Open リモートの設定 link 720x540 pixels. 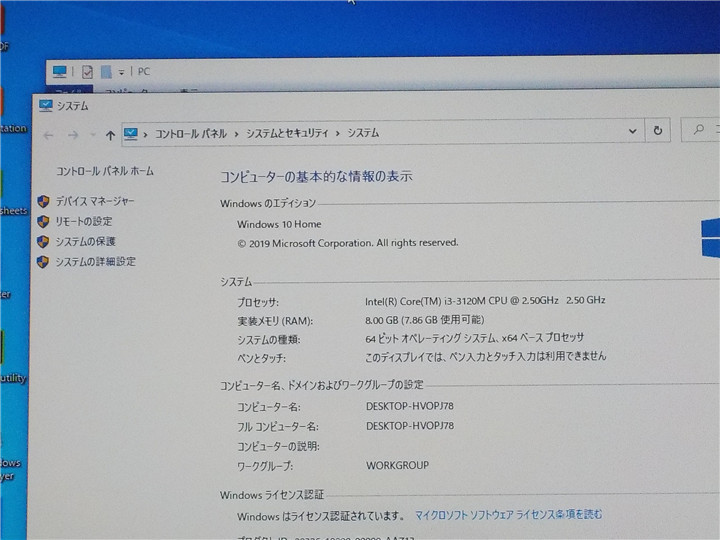(x=84, y=221)
